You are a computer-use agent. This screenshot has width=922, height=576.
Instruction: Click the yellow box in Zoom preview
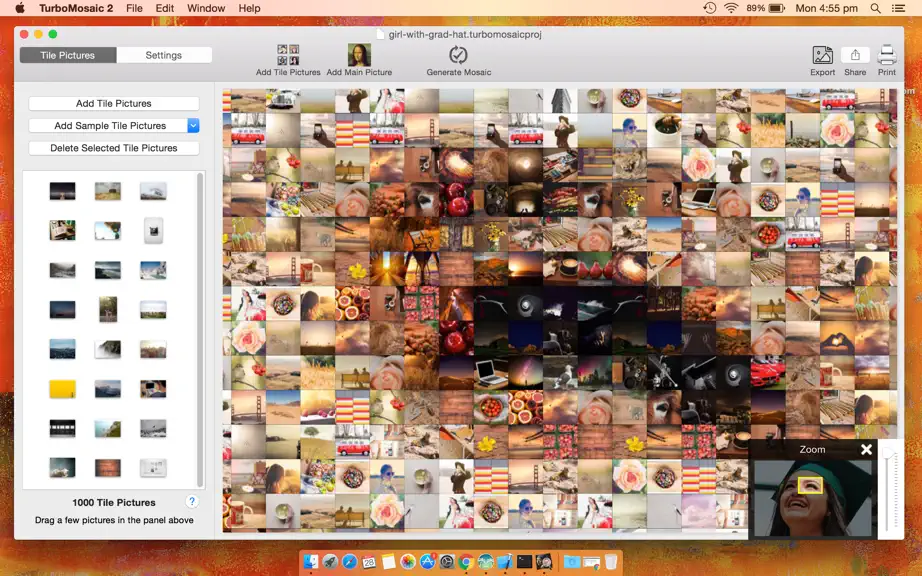(810, 485)
